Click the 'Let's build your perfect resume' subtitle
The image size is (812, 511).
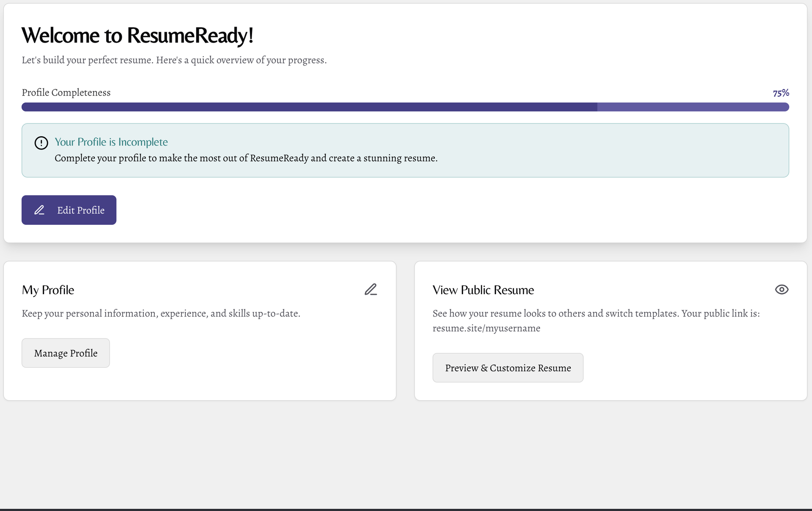(x=174, y=60)
